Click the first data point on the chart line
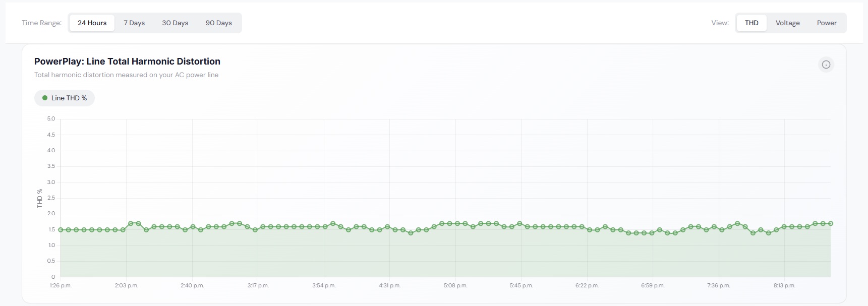 click(61, 230)
